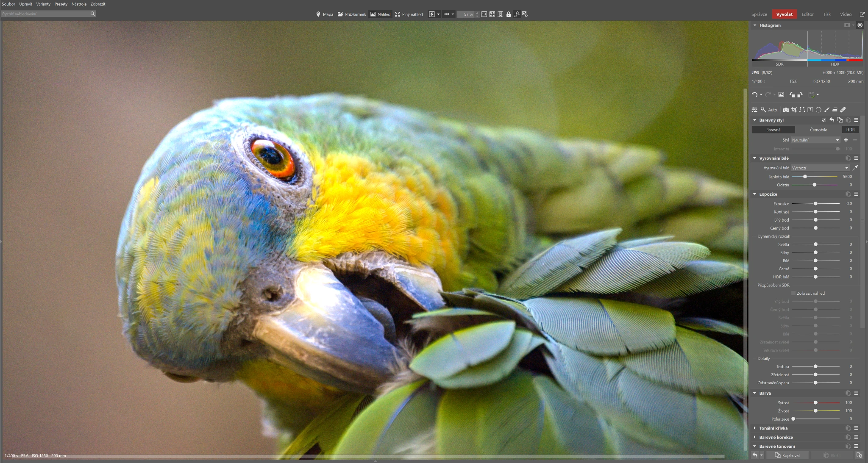This screenshot has height=463, width=868.
Task: Toggle the HDR color style button
Action: tap(850, 130)
